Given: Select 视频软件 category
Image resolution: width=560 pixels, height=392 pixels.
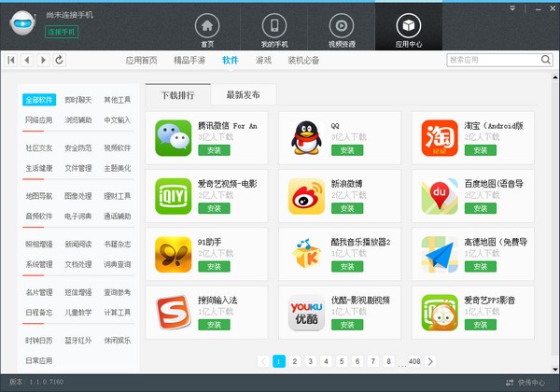Looking at the screenshot, I should tap(118, 148).
